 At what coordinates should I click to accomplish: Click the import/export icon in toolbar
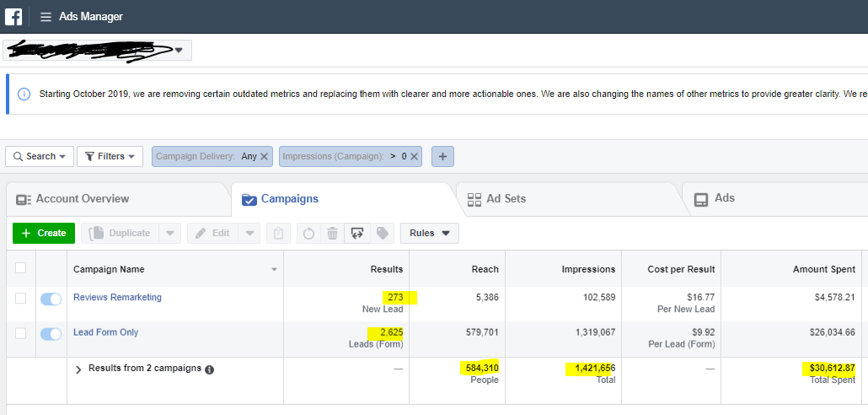pyautogui.click(x=357, y=234)
